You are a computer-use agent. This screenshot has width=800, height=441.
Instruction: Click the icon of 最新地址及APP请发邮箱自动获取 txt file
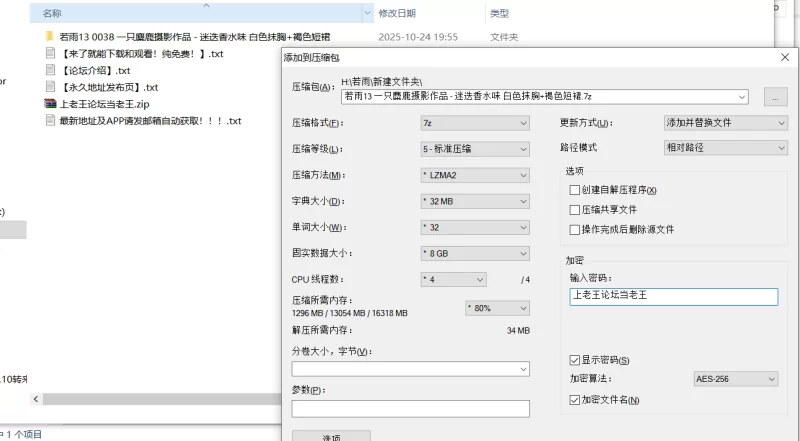click(x=51, y=120)
